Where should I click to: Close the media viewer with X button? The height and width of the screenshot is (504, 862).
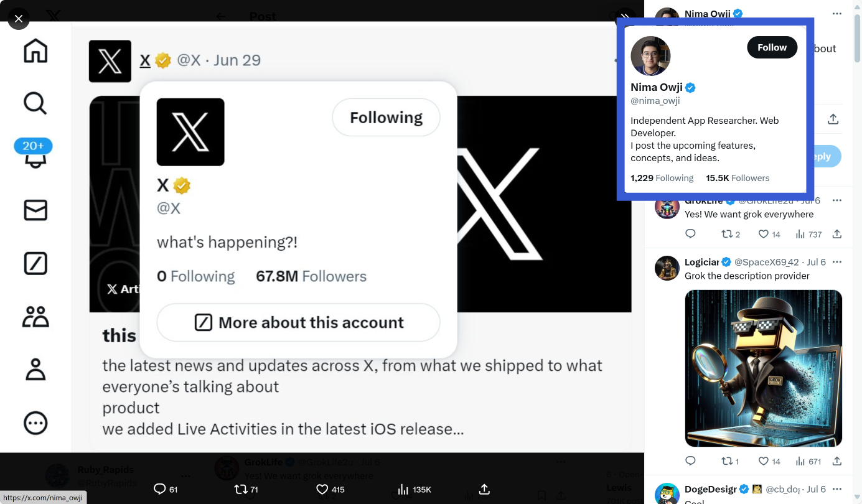click(19, 19)
